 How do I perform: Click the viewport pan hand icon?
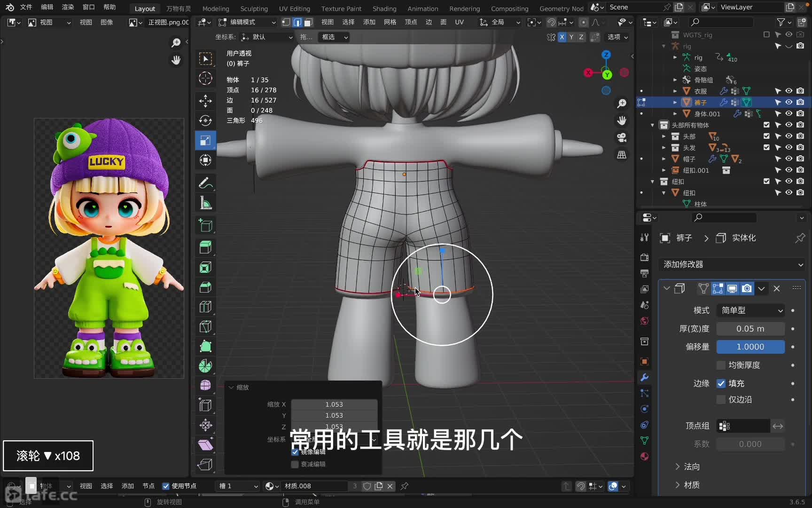[x=622, y=120]
